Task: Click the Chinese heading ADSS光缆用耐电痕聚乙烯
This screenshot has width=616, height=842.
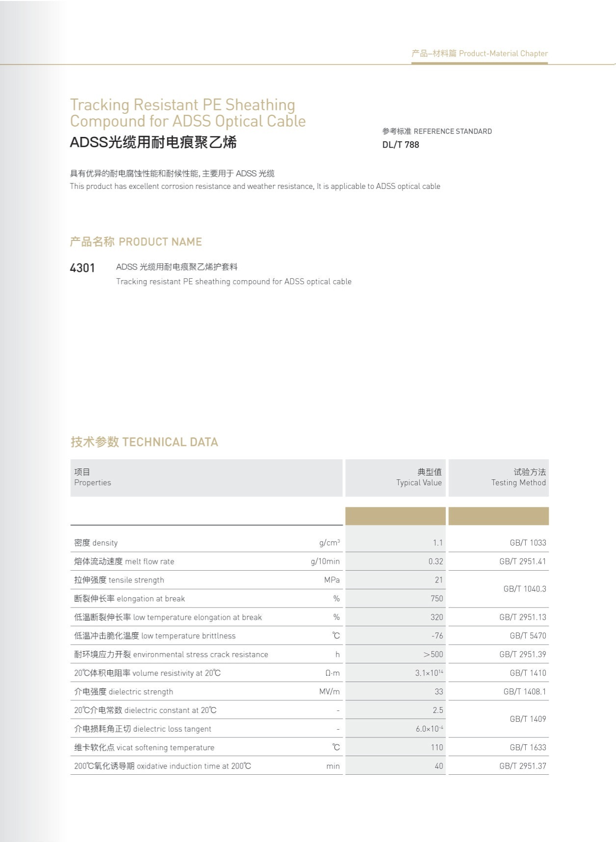Action: (153, 142)
